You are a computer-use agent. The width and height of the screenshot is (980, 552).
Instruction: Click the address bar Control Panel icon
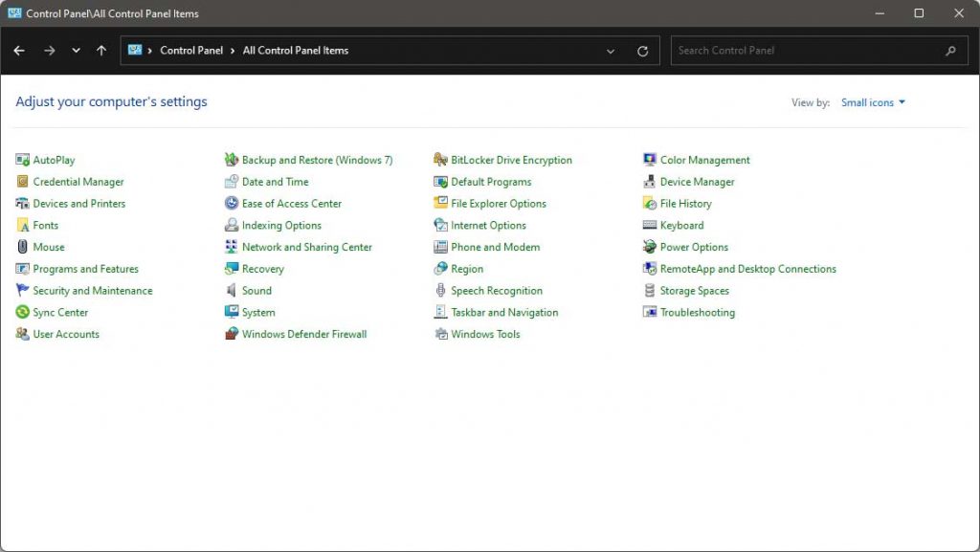click(x=135, y=50)
